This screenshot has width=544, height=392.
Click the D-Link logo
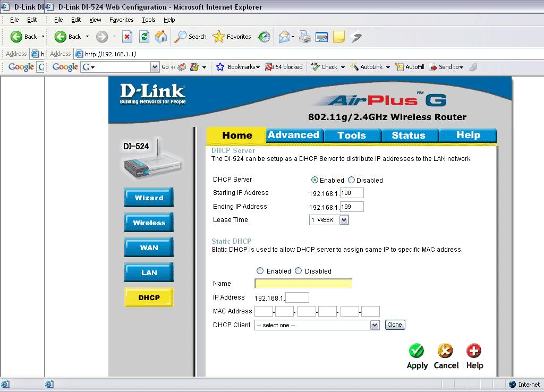tap(152, 93)
